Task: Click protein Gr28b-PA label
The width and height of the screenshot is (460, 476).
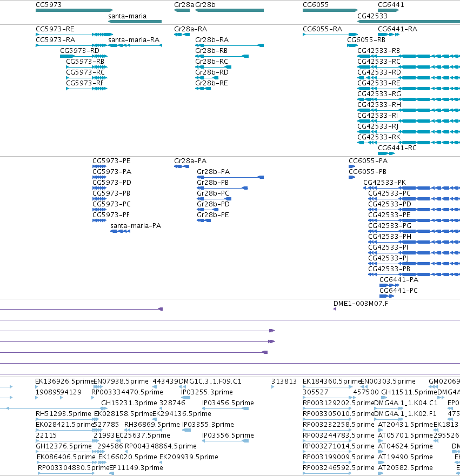Action: [214, 172]
